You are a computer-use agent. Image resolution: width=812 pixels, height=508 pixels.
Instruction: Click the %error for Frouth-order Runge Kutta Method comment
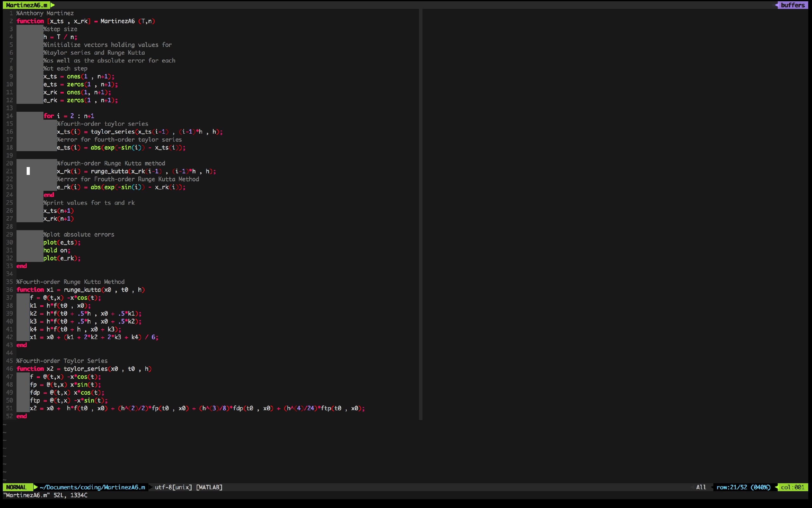click(128, 179)
